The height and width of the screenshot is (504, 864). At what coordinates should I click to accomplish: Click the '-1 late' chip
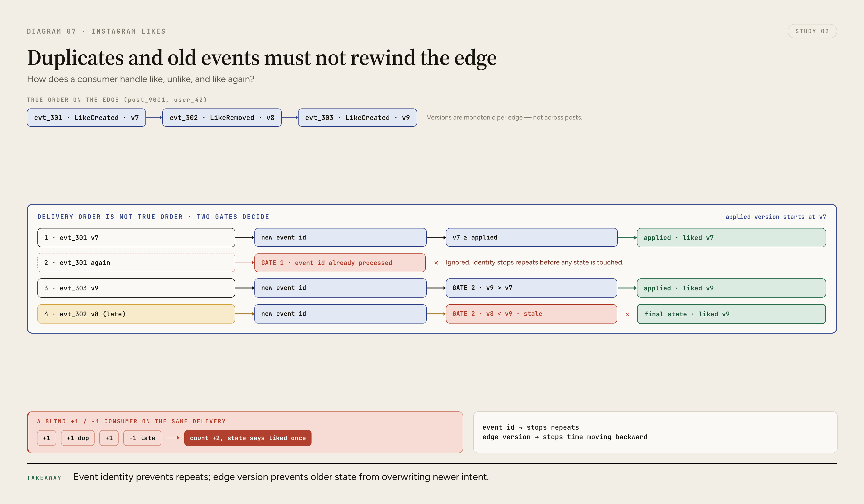[142, 438]
